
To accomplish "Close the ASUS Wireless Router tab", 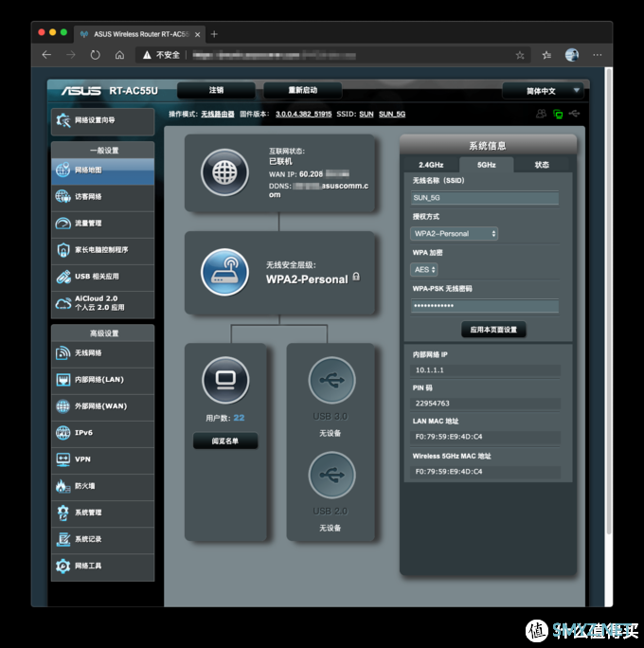I will (x=197, y=35).
